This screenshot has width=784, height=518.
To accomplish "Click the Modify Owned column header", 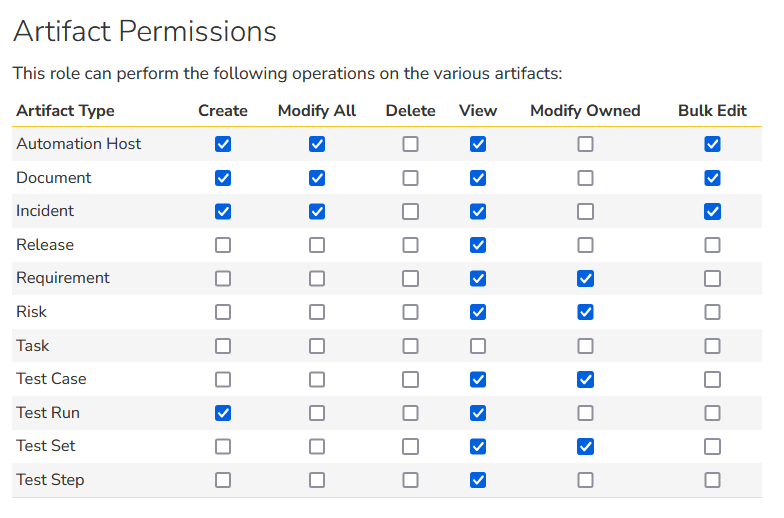I will 585,111.
